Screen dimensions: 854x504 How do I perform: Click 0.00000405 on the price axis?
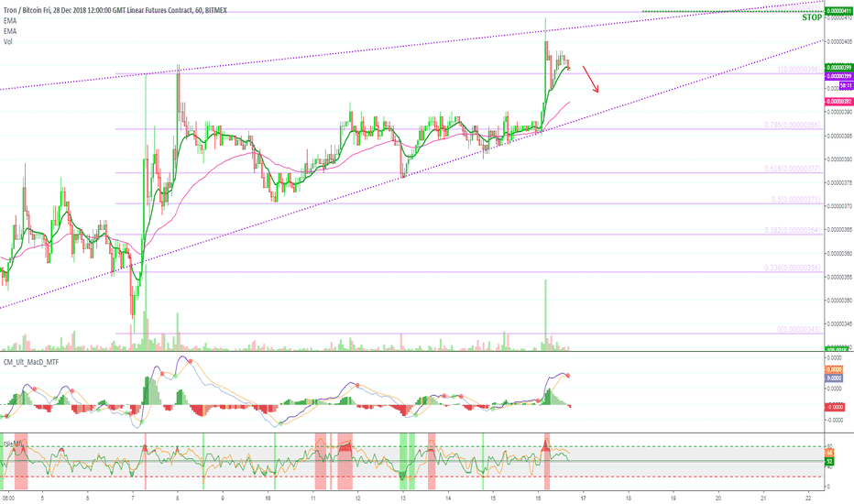tap(839, 41)
